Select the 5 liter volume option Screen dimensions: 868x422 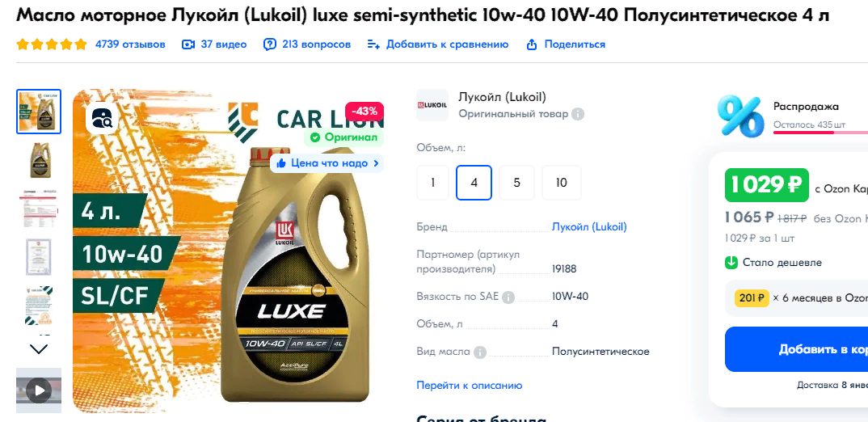pyautogui.click(x=517, y=183)
